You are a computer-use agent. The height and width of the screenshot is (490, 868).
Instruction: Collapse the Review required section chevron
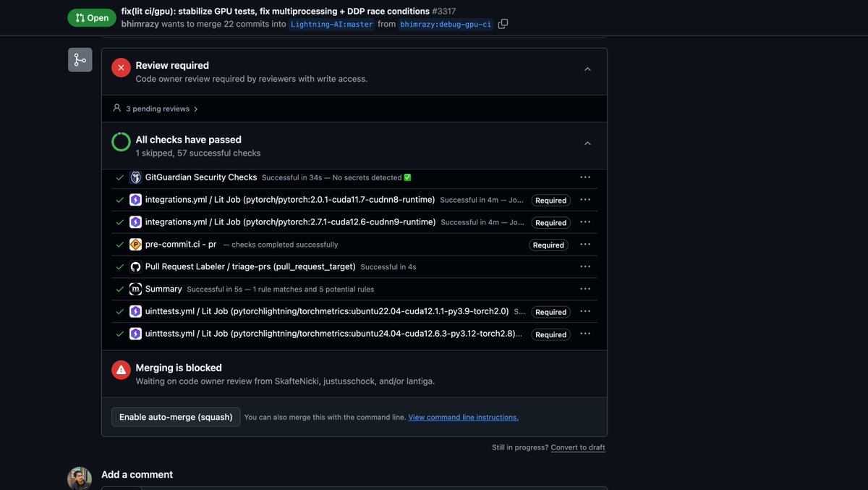click(587, 69)
